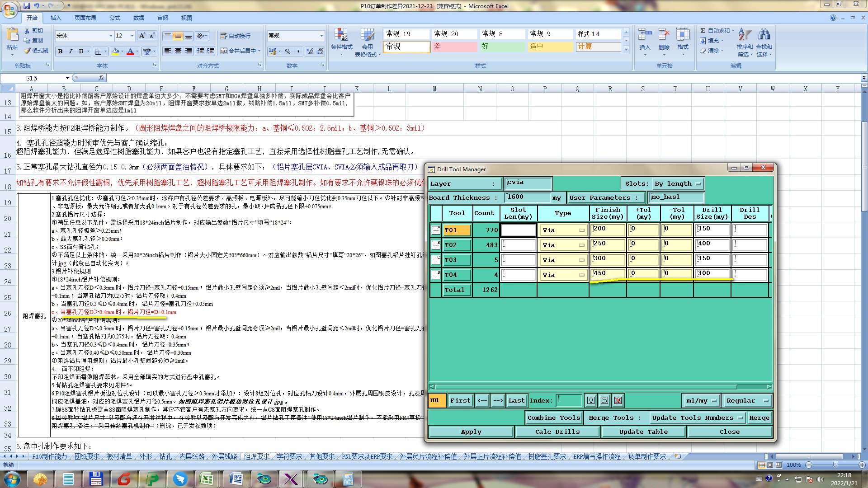
Task: Open the 数据 ribbon tab
Action: coord(139,18)
